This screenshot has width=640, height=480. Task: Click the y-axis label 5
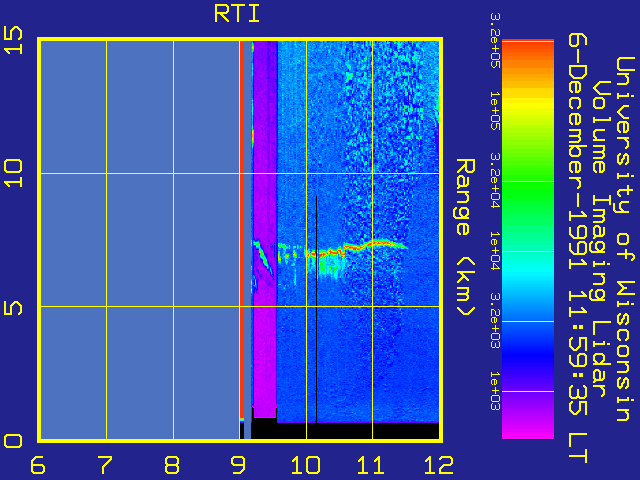click(x=13, y=307)
